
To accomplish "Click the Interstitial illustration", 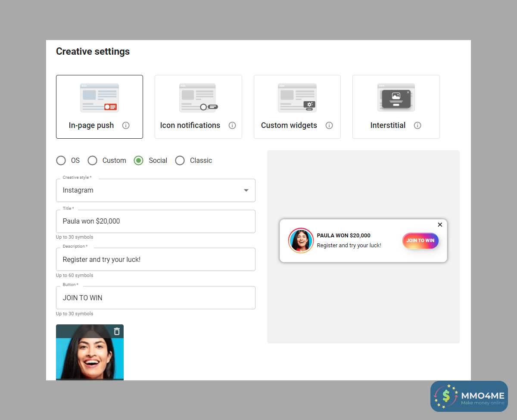I will (x=396, y=98).
